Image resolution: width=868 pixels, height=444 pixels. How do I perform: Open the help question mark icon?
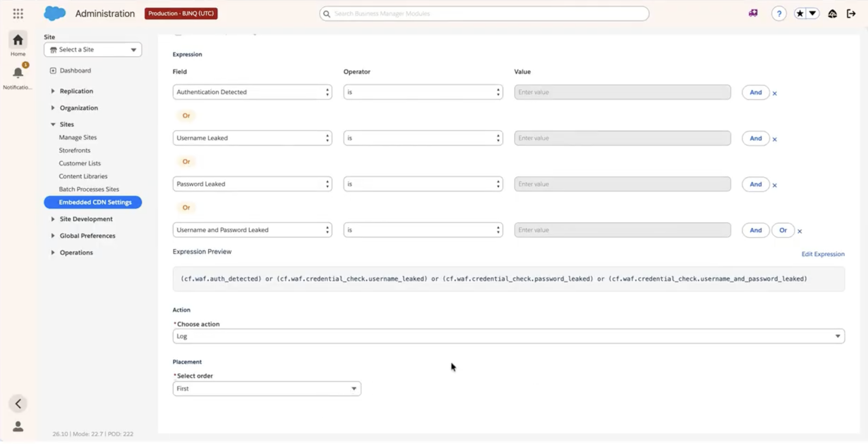[779, 14]
